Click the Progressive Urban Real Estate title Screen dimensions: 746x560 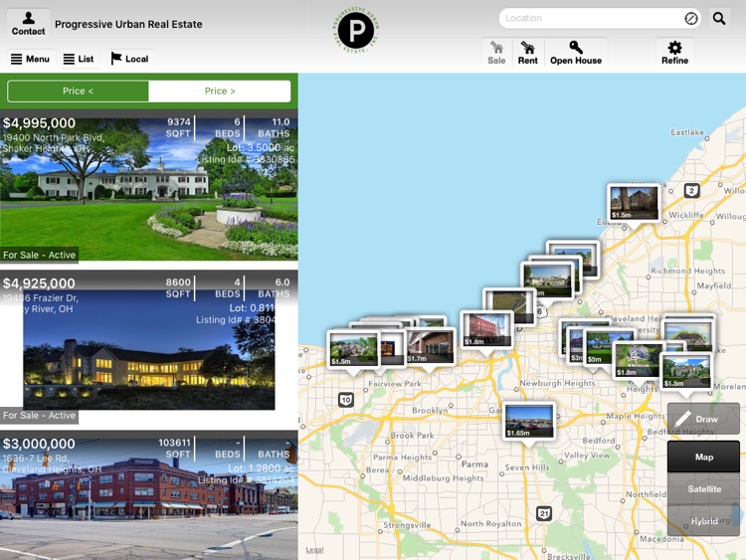click(128, 24)
